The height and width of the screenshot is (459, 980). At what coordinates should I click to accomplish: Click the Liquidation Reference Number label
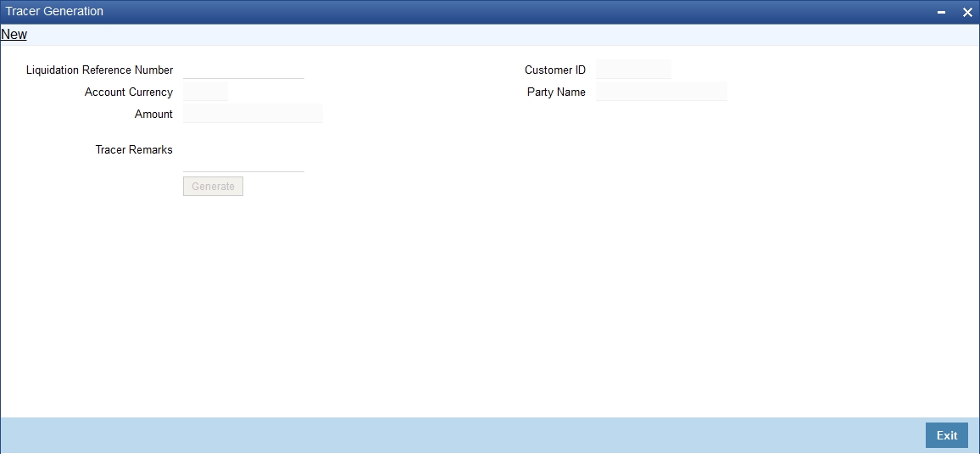click(x=99, y=70)
